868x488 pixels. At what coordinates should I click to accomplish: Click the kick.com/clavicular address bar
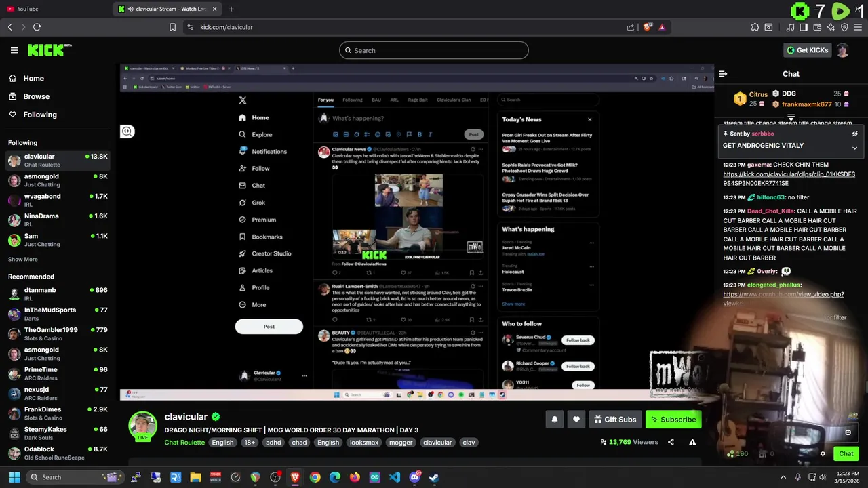(407, 27)
